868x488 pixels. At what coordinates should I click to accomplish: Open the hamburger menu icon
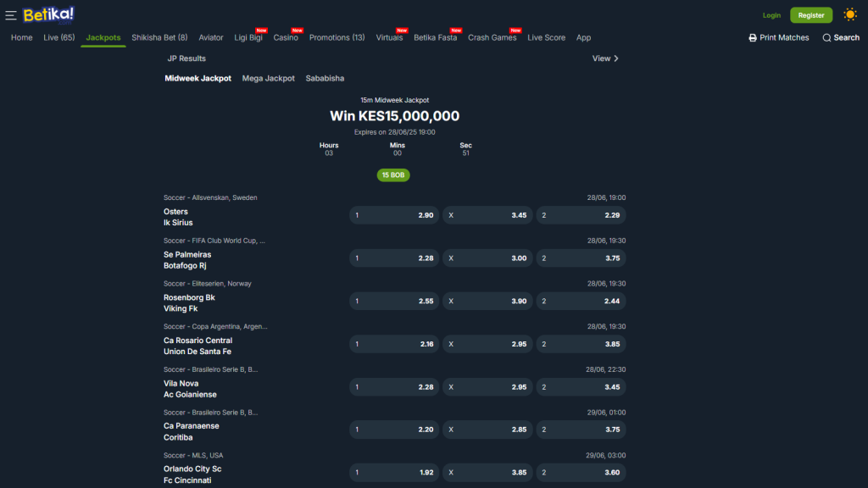click(x=10, y=15)
